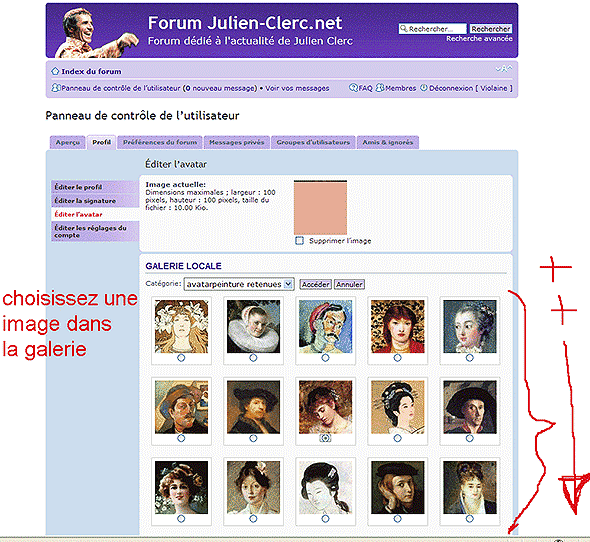This screenshot has width=590, height=542.
Task: Click the Déconnexion power icon
Action: click(424, 88)
